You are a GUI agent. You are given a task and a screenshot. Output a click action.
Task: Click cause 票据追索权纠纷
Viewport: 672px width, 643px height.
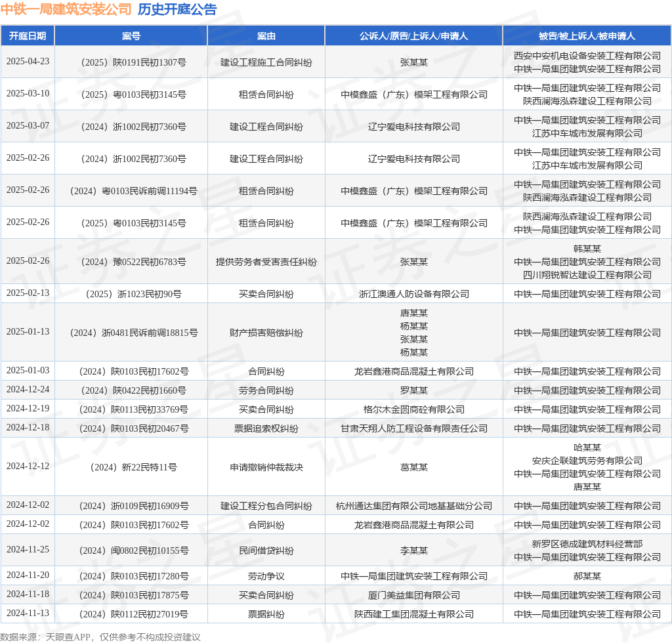point(266,429)
